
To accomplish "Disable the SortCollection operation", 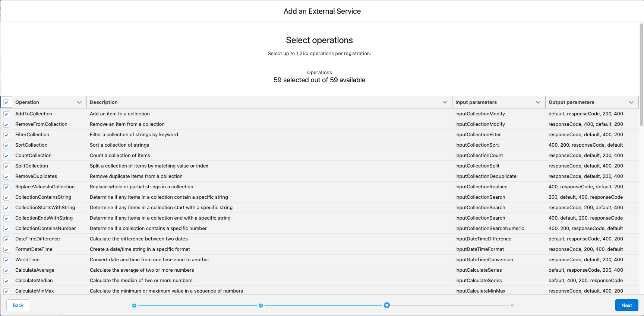I will (x=6, y=145).
